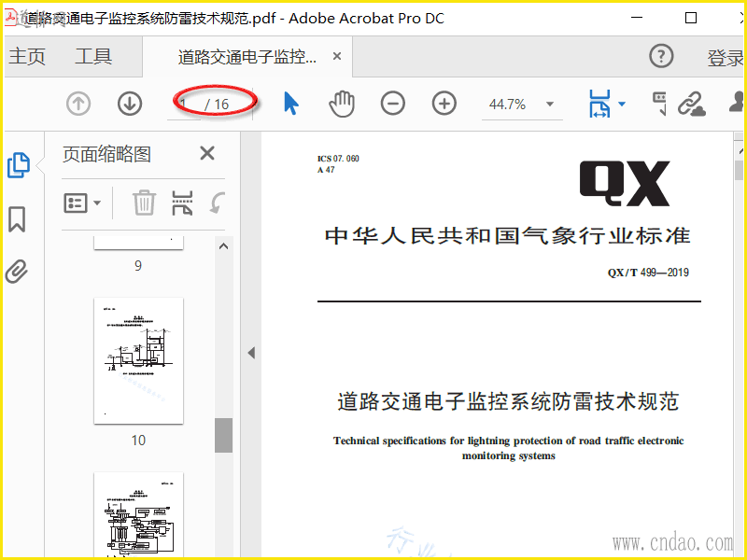This screenshot has width=747, height=560.
Task: Close the 道路交通电子监控 document tab
Action: point(337,56)
